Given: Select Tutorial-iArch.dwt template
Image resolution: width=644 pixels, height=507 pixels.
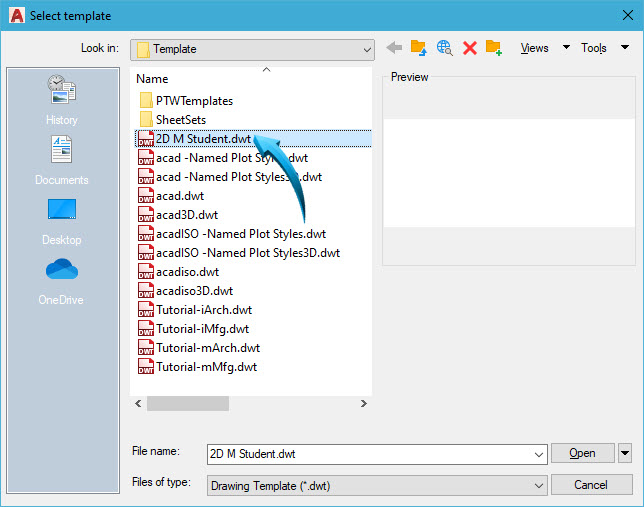Looking at the screenshot, I should tap(195, 310).
